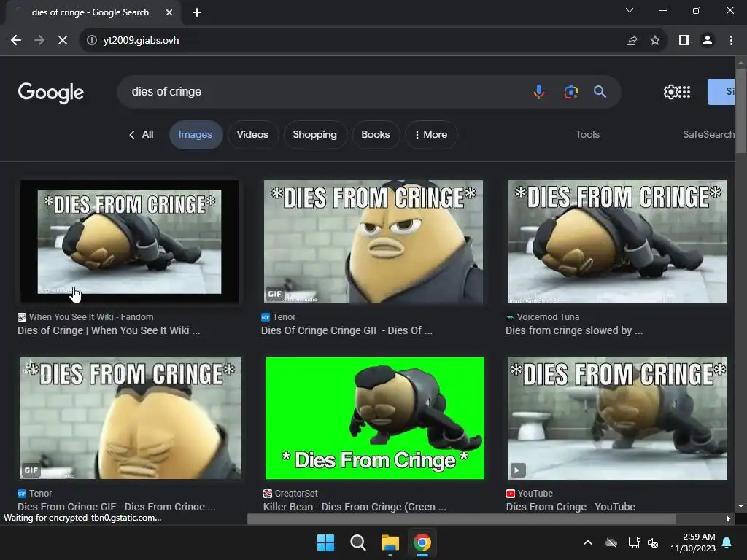747x560 pixels.
Task: Show hidden system tray icons
Action: 588,542
